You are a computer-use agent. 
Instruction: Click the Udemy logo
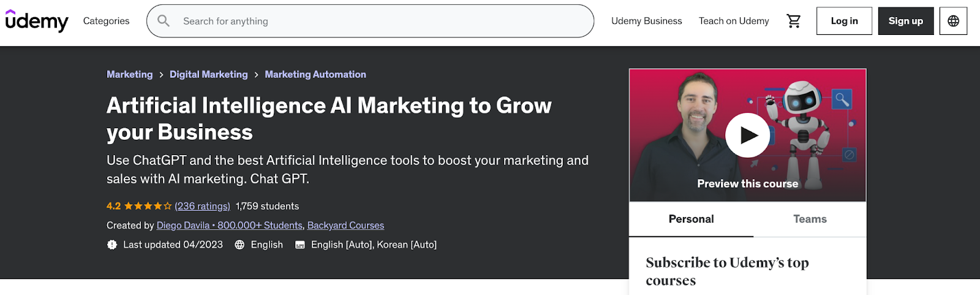tap(37, 21)
